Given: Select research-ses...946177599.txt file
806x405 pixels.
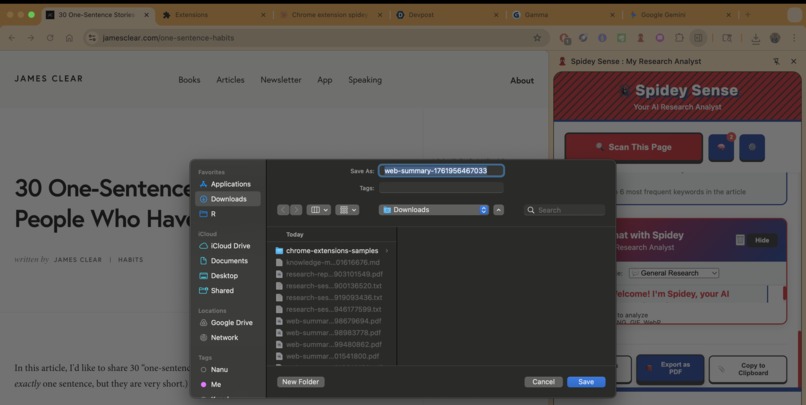Looking at the screenshot, I should pyautogui.click(x=332, y=309).
